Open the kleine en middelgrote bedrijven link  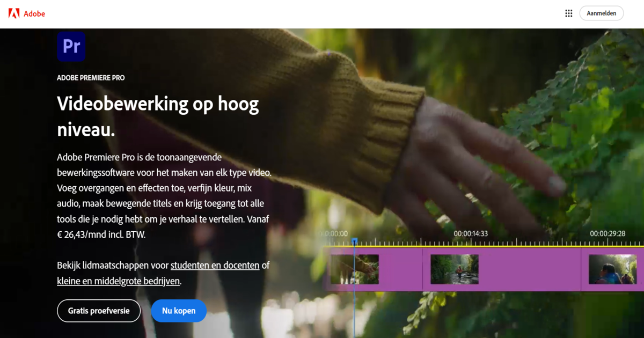click(x=119, y=281)
